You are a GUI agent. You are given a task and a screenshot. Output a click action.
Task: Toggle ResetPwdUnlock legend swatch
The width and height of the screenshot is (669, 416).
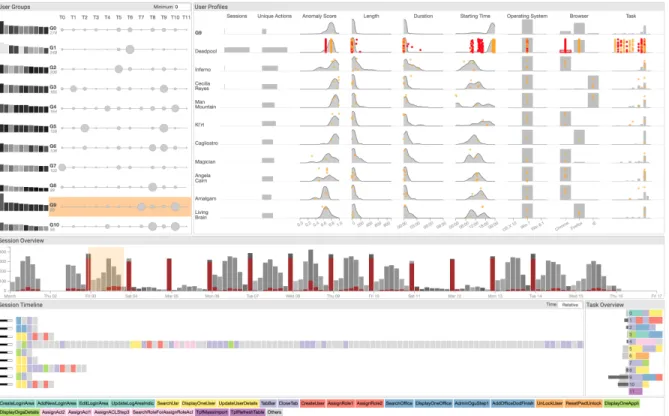[583, 403]
